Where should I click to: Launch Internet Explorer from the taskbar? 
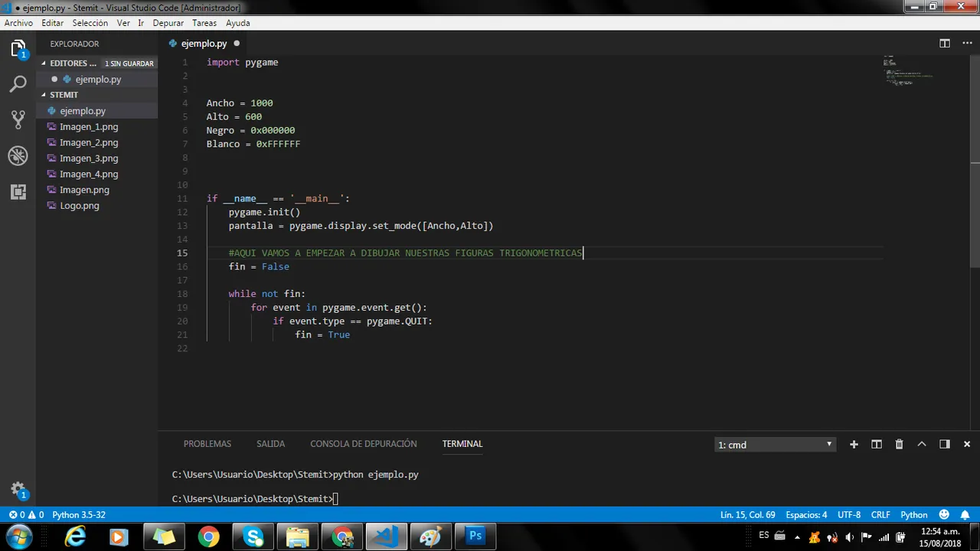[x=74, y=536]
